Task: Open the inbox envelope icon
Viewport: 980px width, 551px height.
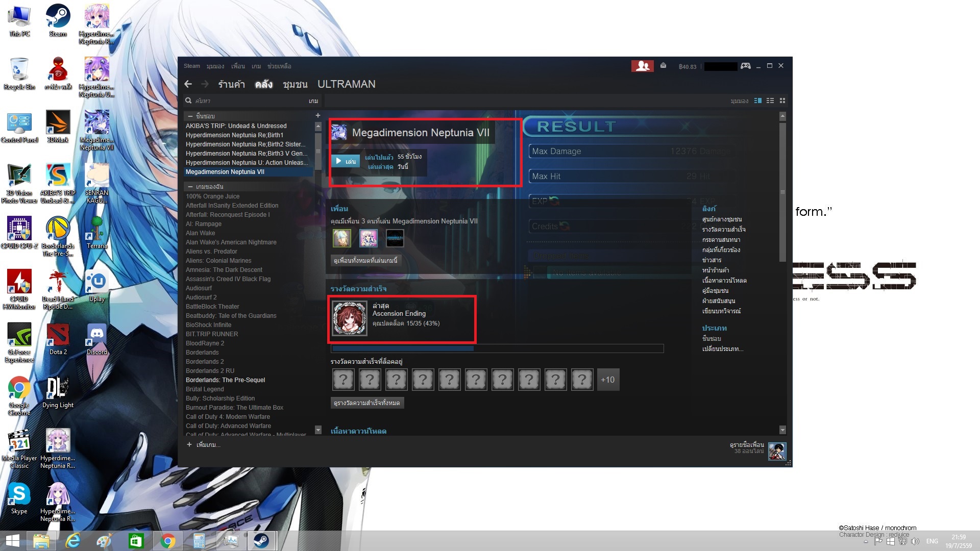Action: pos(663,66)
